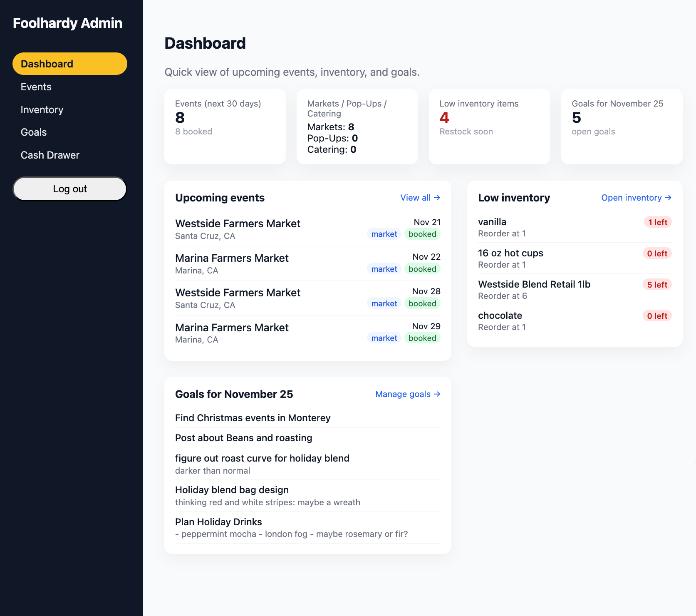This screenshot has height=616, width=696.
Task: Select the Events next 30 days card
Action: point(225,126)
